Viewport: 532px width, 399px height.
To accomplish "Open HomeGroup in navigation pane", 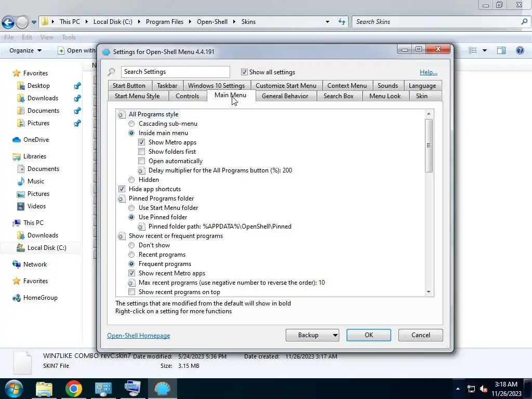I will (x=40, y=298).
